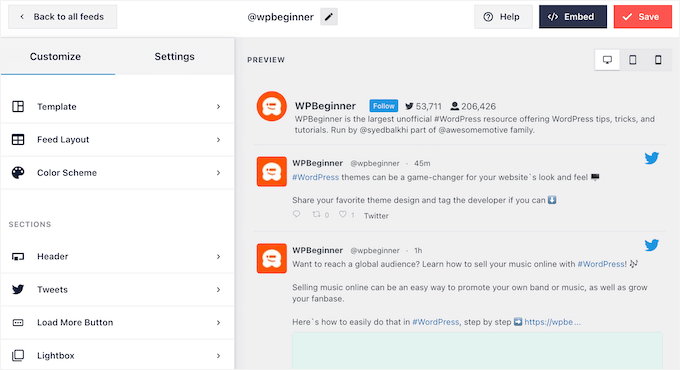Expand the Load More Button section
The height and width of the screenshot is (370, 680).
coord(117,322)
